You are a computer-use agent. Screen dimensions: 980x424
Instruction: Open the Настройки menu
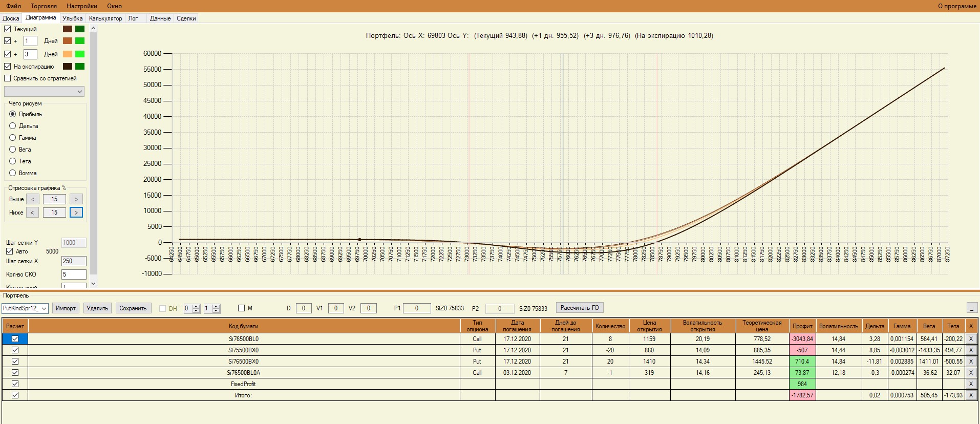click(x=82, y=6)
